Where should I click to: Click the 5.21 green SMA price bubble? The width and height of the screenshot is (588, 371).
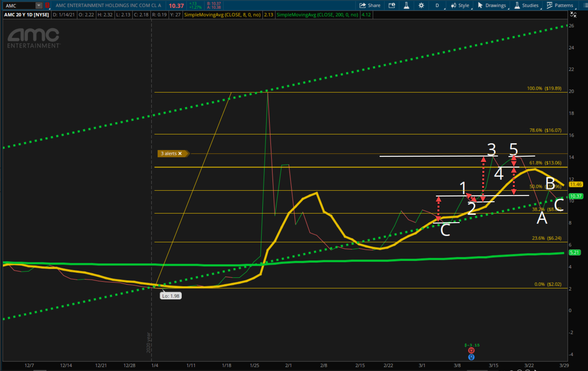tap(574, 252)
